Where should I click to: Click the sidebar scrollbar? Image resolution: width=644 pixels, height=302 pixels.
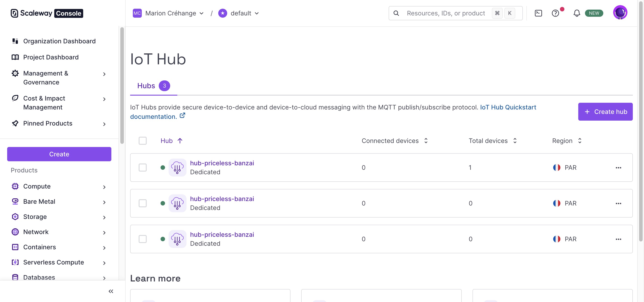122,85
